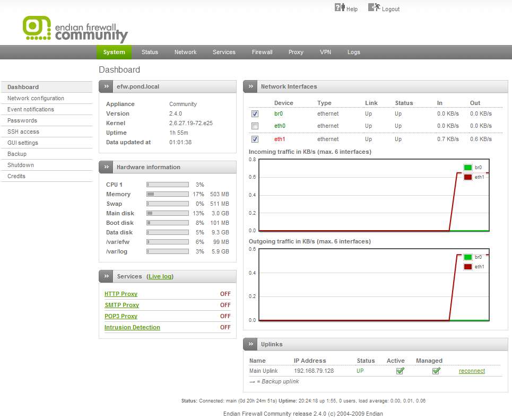Click the Main Uplink Managed checkmark icon
The image size is (512, 420).
[x=436, y=371]
